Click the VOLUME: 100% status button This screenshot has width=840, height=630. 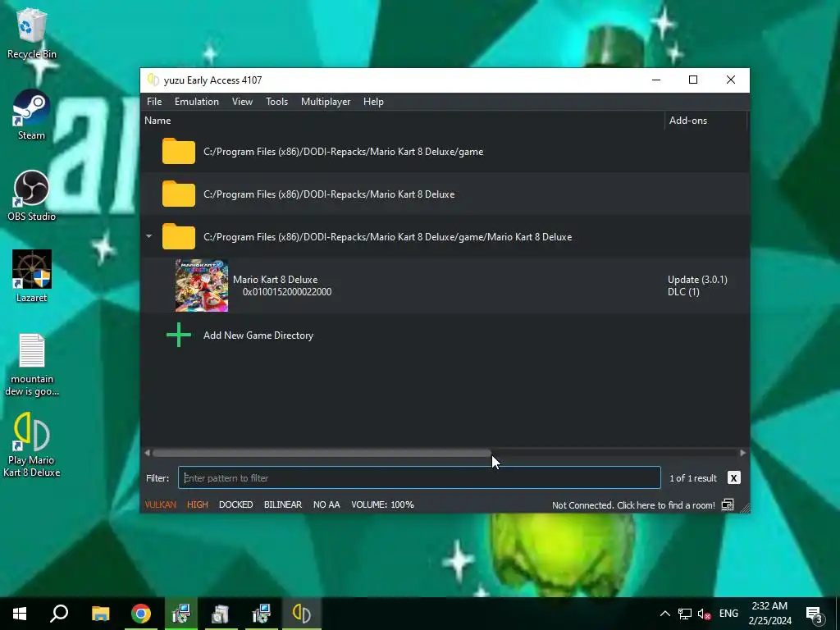382,504
